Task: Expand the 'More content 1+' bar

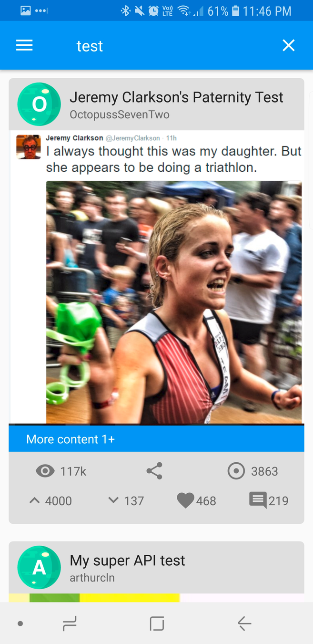Action: coord(156,439)
